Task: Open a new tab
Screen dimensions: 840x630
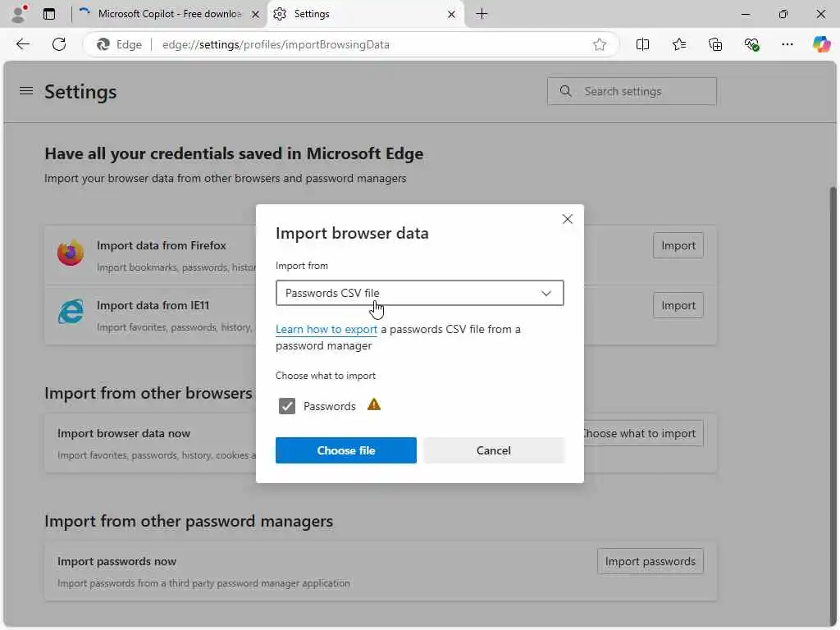Action: 482,14
